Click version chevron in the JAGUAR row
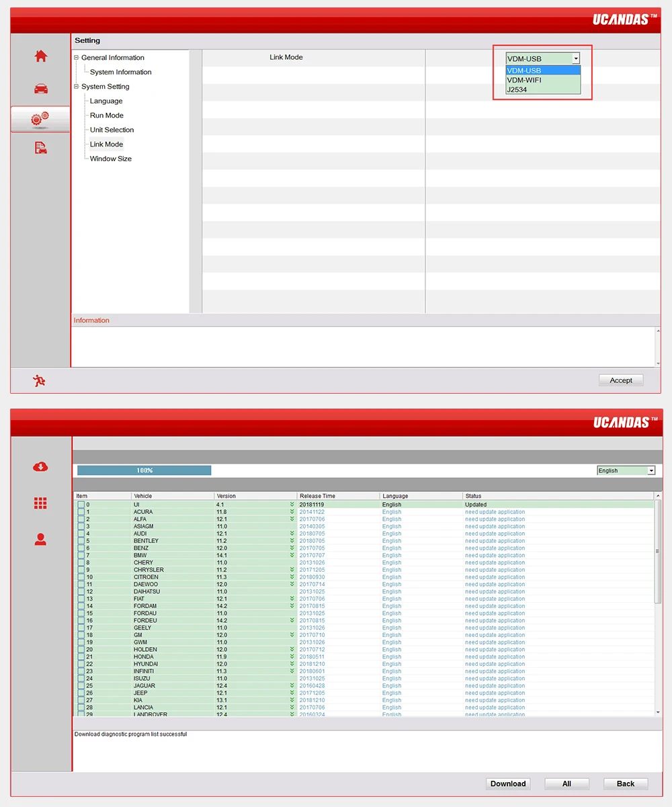 click(x=292, y=686)
